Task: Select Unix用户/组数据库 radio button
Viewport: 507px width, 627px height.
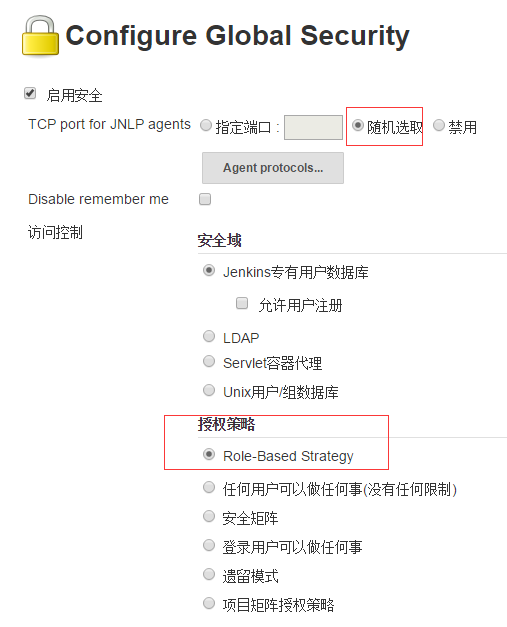Action: point(209,390)
